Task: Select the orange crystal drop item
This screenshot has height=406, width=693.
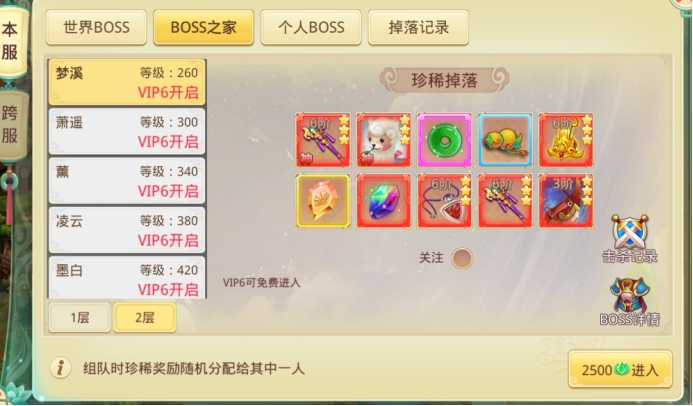Action: pyautogui.click(x=323, y=201)
